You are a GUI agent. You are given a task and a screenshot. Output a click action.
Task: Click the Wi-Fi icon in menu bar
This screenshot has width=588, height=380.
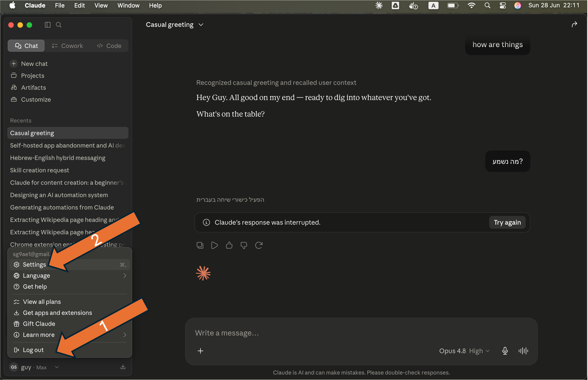pos(471,5)
